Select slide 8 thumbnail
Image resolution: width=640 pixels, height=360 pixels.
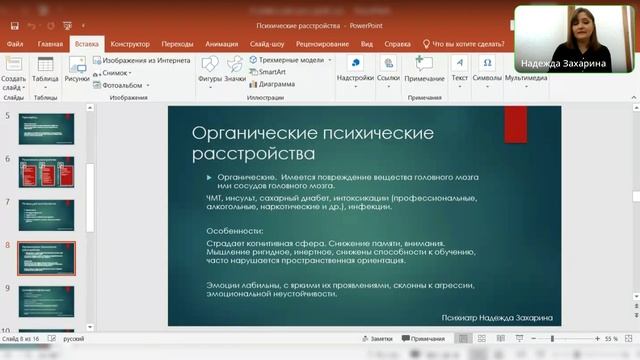tap(47, 258)
